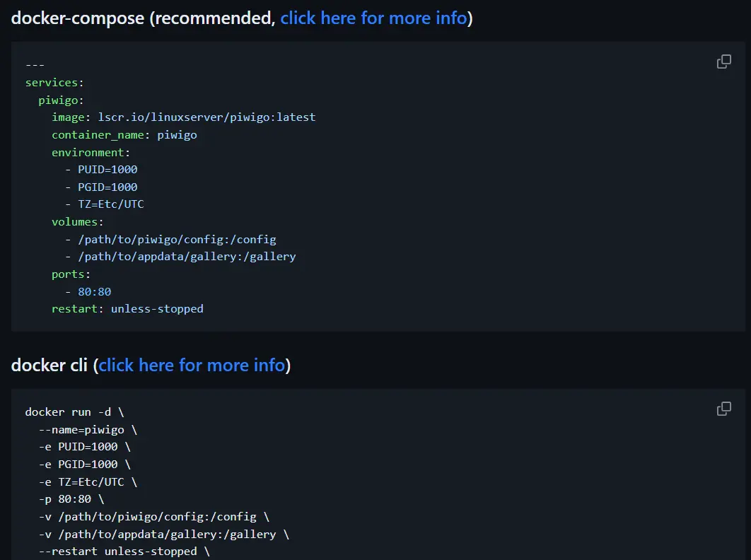Click '- TZ=Etc/UTC' in the compose file
The width and height of the screenshot is (751, 560).
[x=105, y=204]
